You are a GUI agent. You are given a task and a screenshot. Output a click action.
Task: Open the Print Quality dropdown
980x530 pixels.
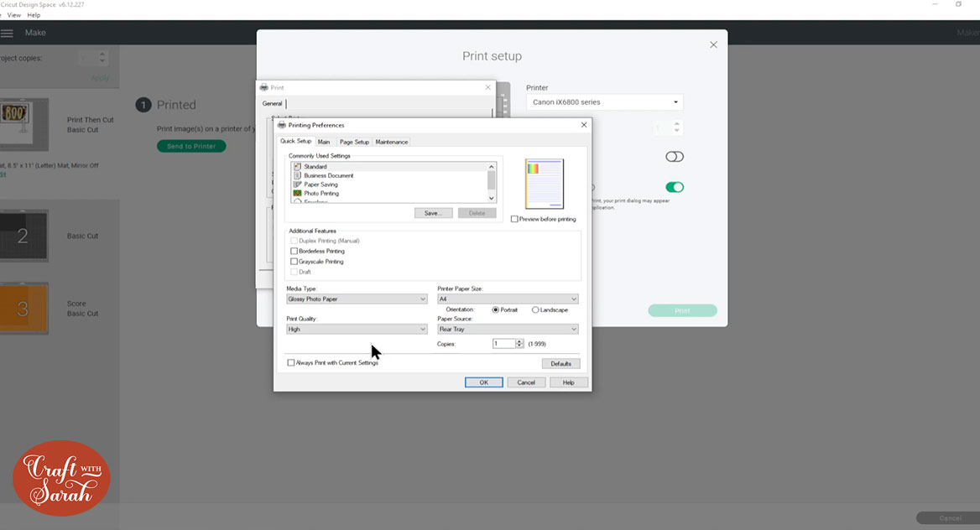(x=357, y=330)
